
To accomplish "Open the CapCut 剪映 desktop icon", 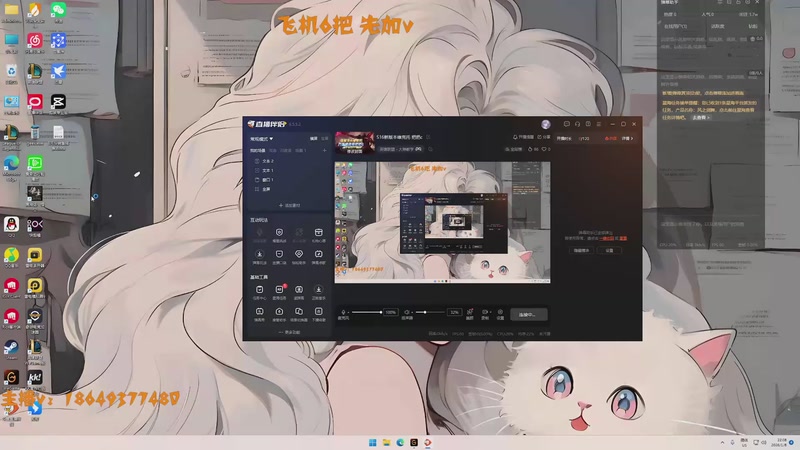I will point(58,104).
